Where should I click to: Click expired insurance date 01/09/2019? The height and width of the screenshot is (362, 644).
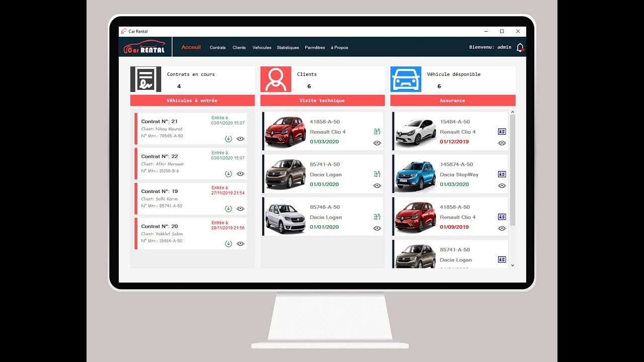tap(454, 227)
